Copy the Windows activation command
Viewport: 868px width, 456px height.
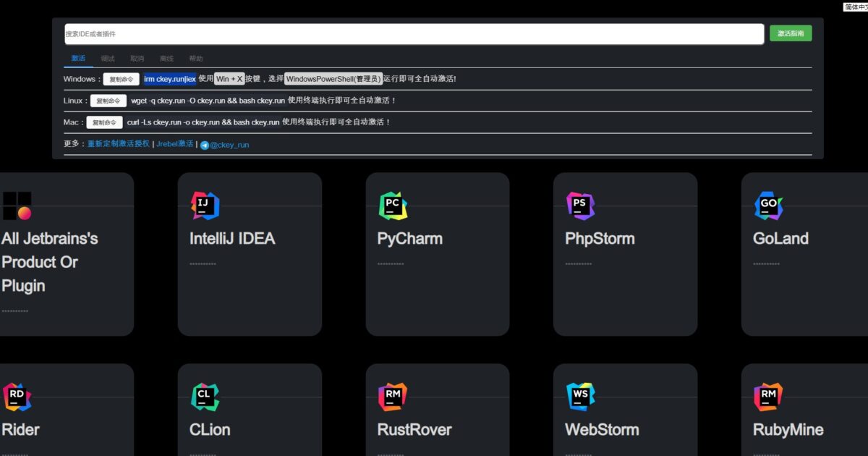(121, 79)
